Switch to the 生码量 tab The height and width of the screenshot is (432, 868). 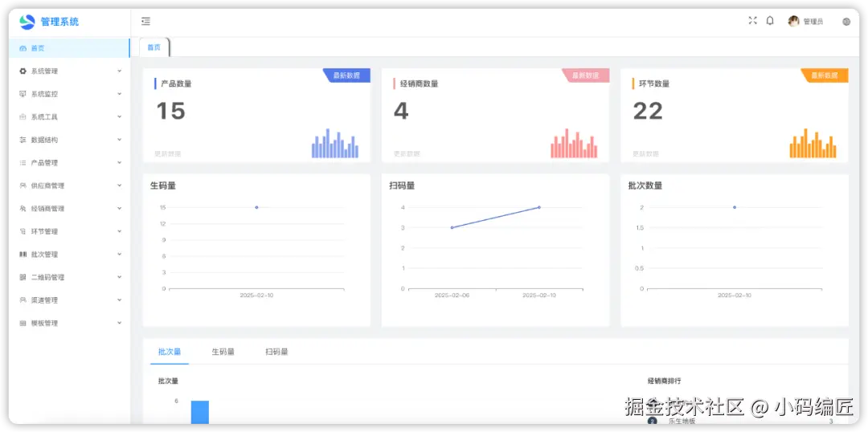point(223,351)
